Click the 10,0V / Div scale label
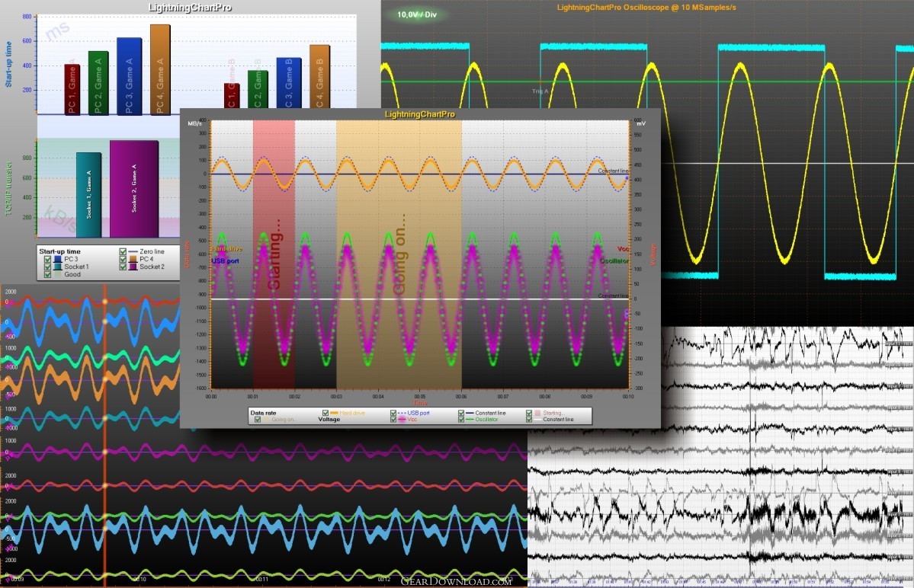The height and width of the screenshot is (588, 914). (x=417, y=14)
